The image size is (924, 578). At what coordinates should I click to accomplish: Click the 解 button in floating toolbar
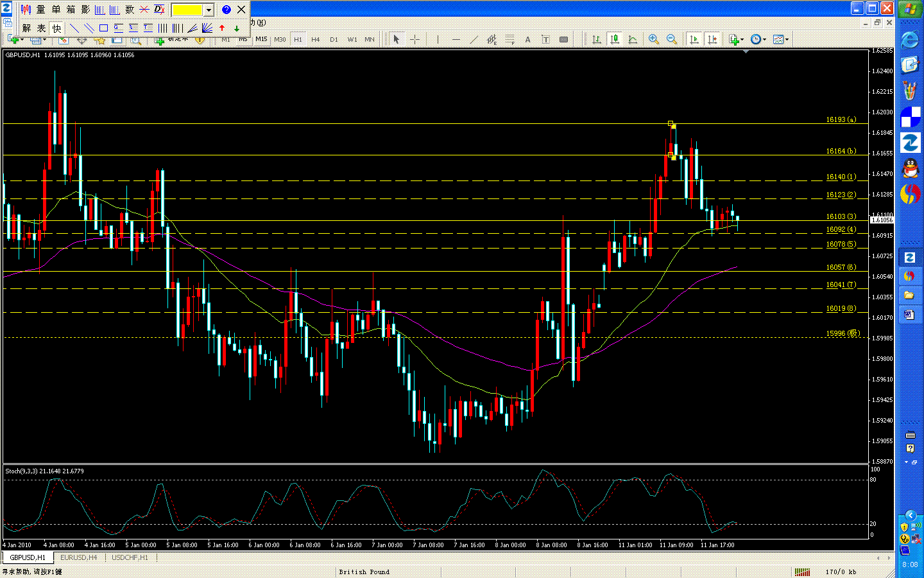pyautogui.click(x=26, y=28)
